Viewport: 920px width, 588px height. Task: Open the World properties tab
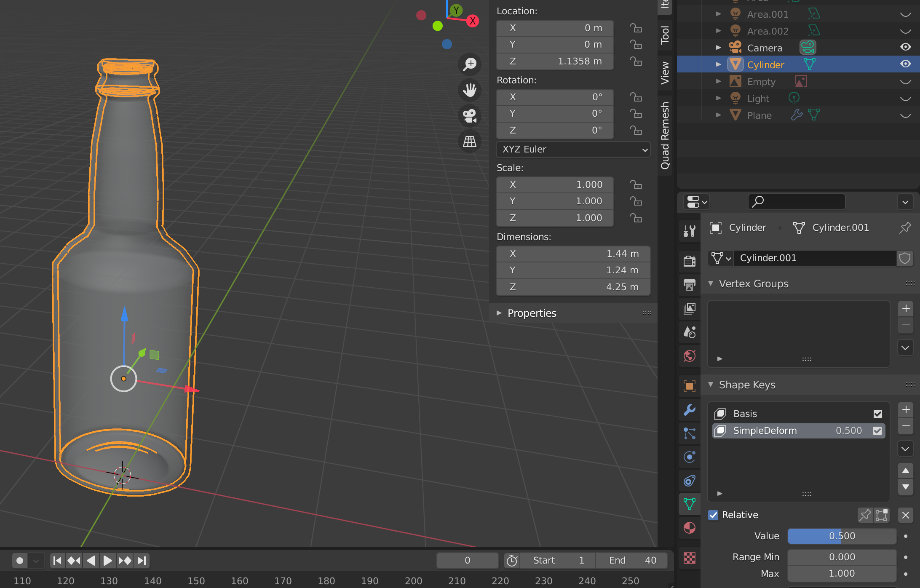690,356
